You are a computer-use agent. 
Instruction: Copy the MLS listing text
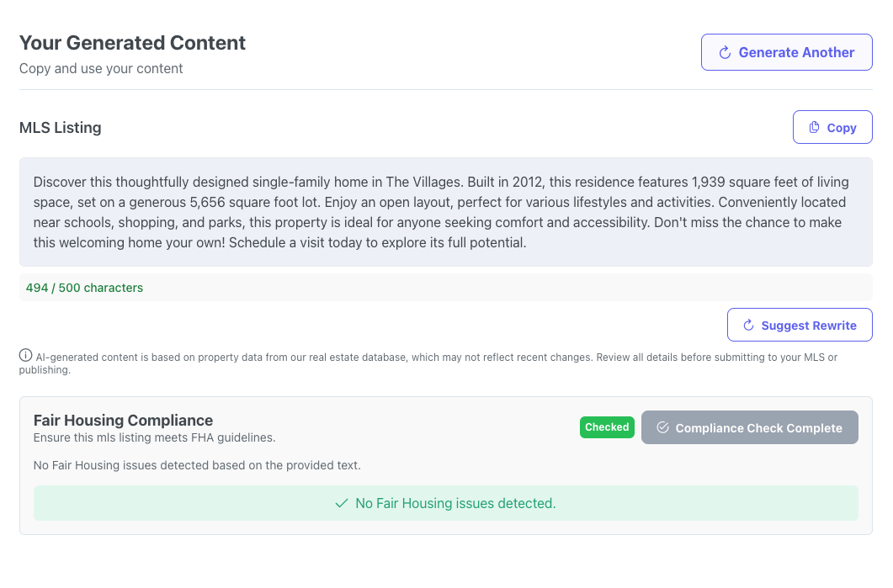(x=832, y=126)
